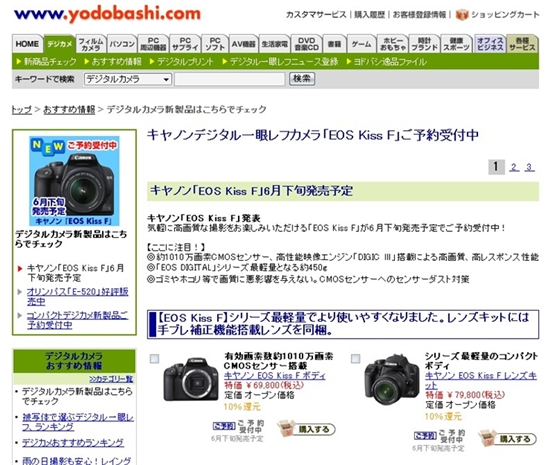550x465 pixels.
Task: Click the gray arrow beside コンパクトデジカメ新製品 link
Action: [x=20, y=315]
